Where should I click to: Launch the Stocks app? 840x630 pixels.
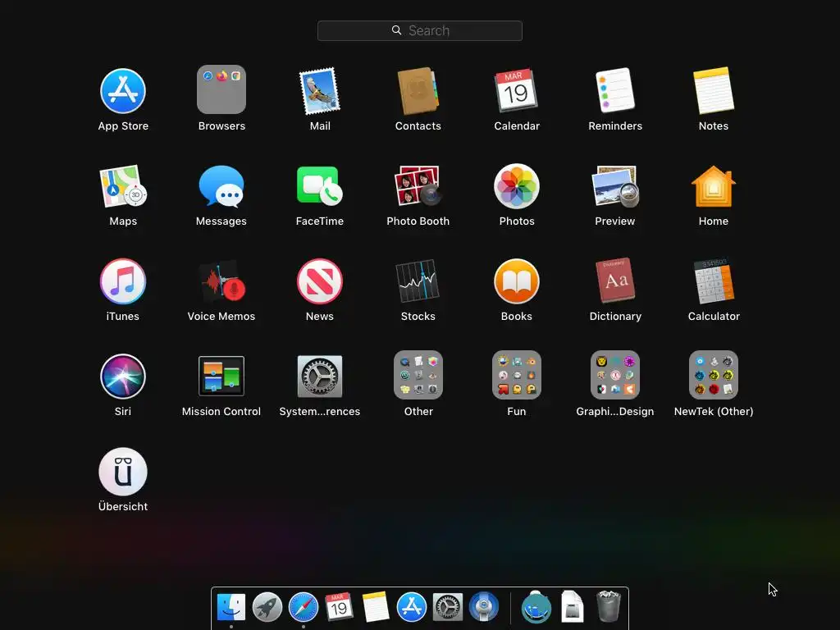click(418, 281)
